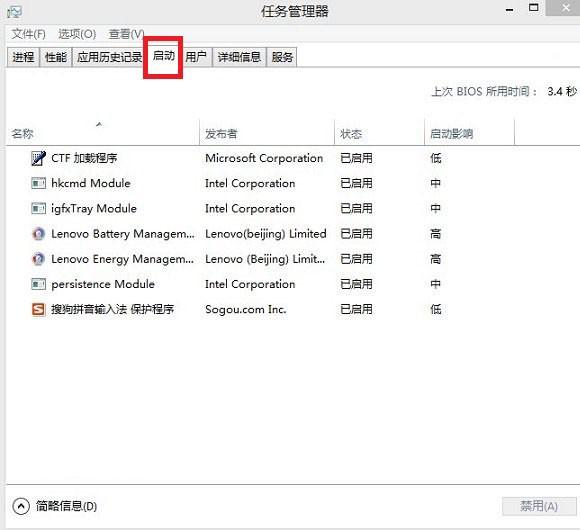Open the 服务 tab
The image size is (580, 530).
coord(282,57)
